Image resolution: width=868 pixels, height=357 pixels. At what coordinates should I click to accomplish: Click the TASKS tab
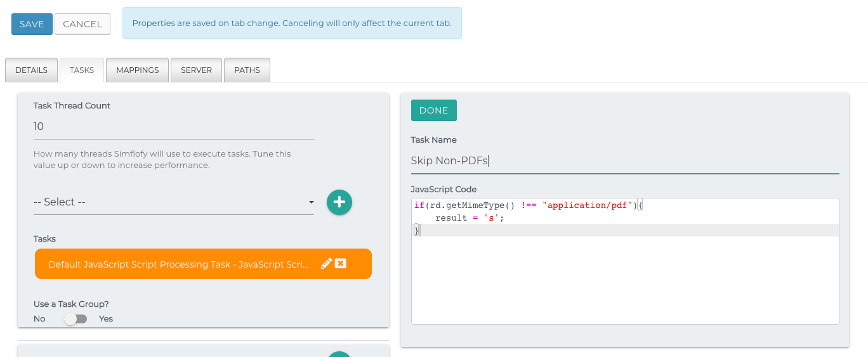coord(82,70)
